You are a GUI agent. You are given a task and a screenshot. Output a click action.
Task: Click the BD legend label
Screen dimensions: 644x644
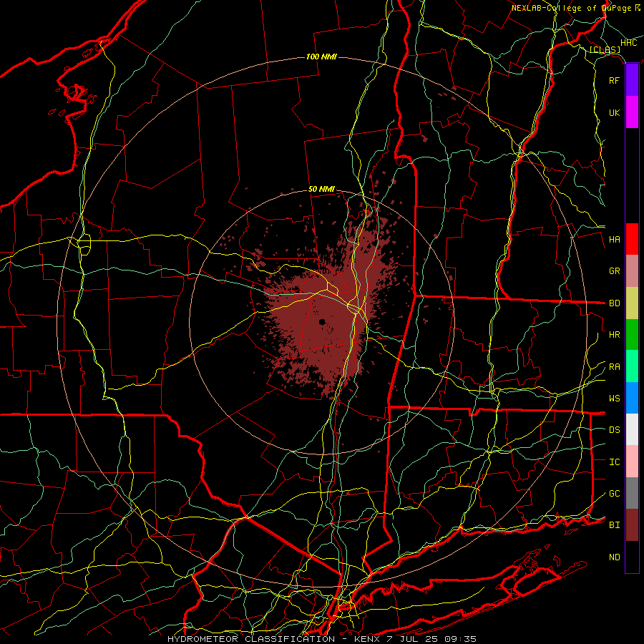615,303
